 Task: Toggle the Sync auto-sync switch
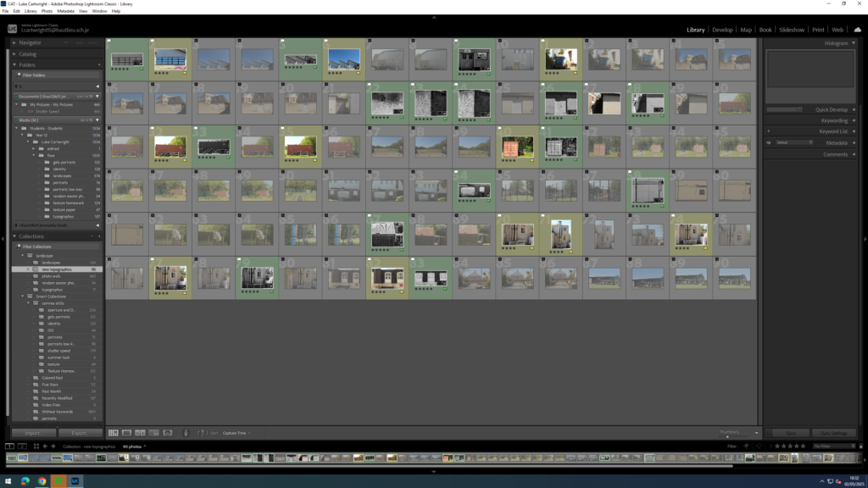pyautogui.click(x=768, y=433)
